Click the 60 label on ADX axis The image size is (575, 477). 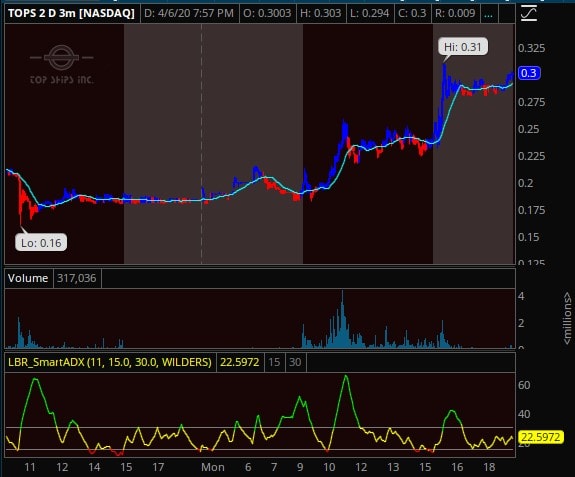[x=524, y=385]
